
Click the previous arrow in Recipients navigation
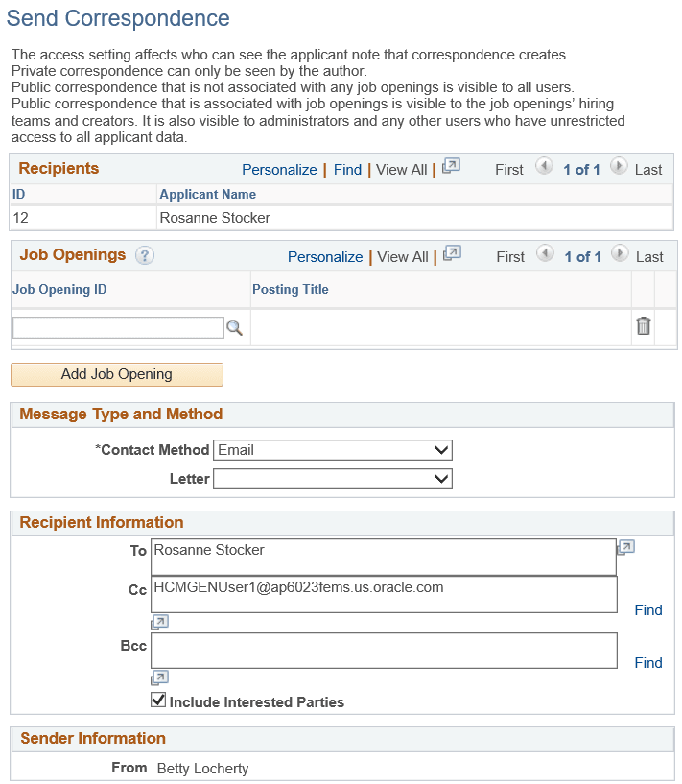(544, 168)
